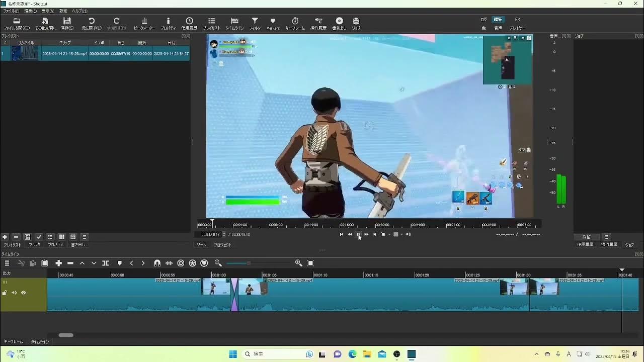Open jobs panel hamburger menu
The image size is (644, 362).
pyautogui.click(x=607, y=237)
